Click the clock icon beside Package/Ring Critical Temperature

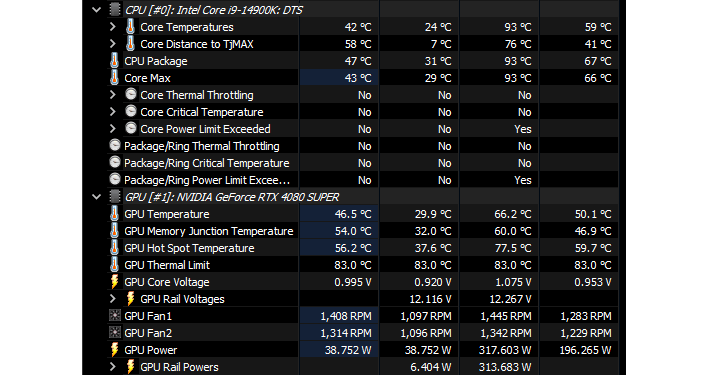pyautogui.click(x=115, y=162)
